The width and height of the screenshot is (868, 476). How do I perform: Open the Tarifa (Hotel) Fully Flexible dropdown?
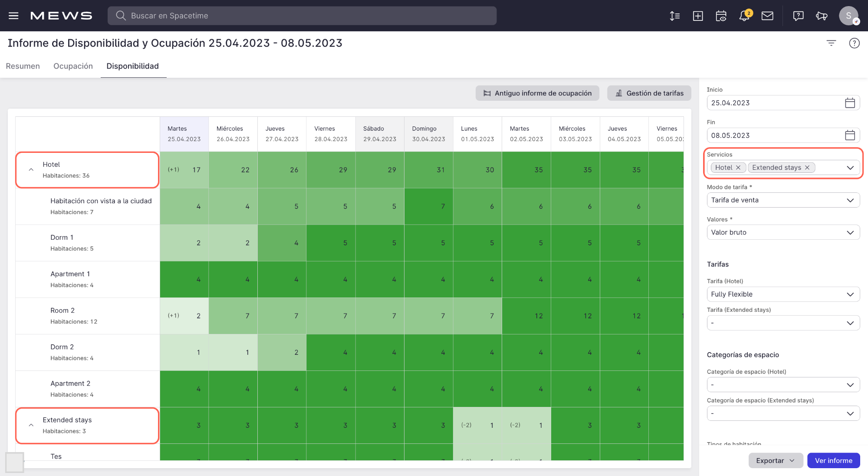pos(783,294)
